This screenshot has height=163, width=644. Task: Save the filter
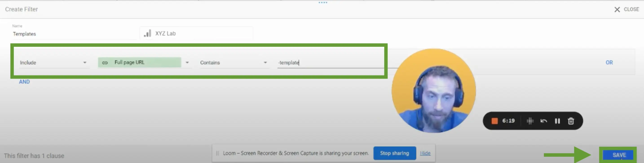[618, 155]
